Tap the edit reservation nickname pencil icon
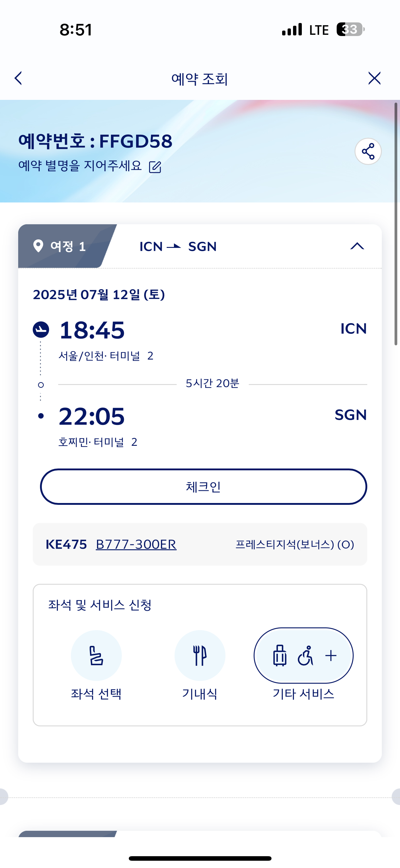The image size is (400, 868). click(155, 167)
